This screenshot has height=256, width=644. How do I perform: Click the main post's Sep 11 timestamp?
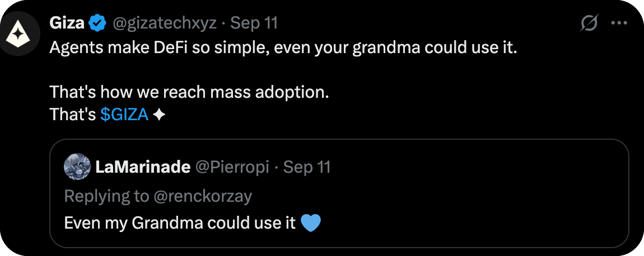[254, 23]
